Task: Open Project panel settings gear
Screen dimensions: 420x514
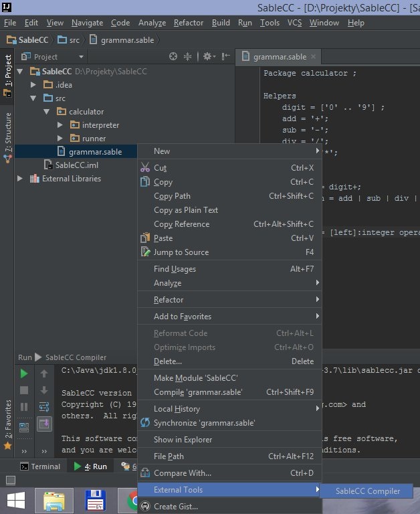Action: click(209, 57)
